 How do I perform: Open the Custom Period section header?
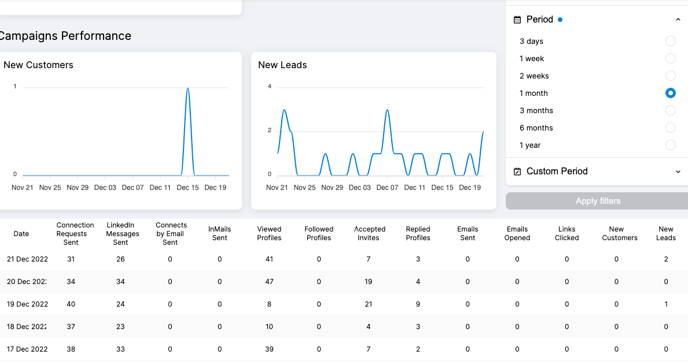pyautogui.click(x=597, y=172)
